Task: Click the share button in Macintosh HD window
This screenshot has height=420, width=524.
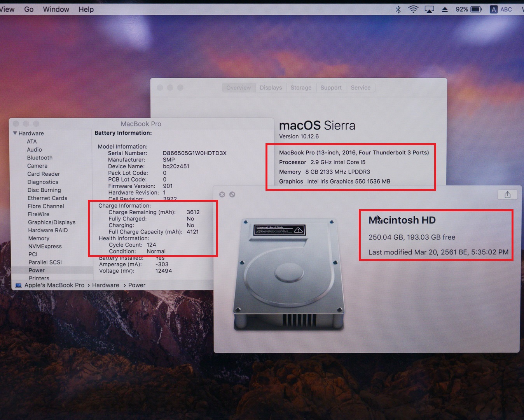Action: coord(507,194)
